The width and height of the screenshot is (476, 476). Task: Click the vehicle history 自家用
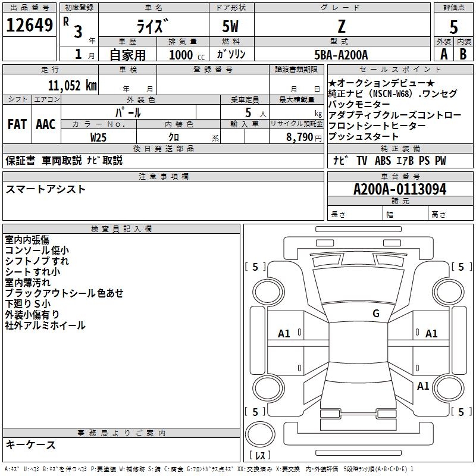[127, 55]
